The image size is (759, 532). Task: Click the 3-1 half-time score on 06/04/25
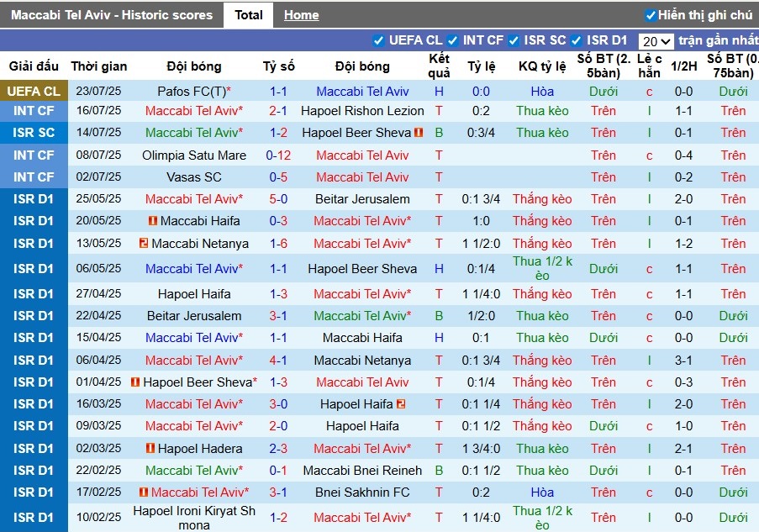683,361
